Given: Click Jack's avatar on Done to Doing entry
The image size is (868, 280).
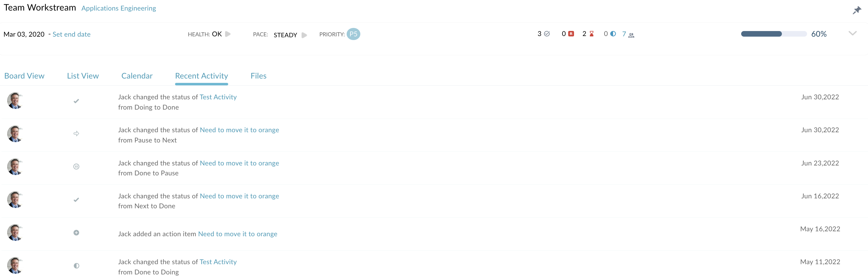Looking at the screenshot, I should pyautogui.click(x=15, y=265).
